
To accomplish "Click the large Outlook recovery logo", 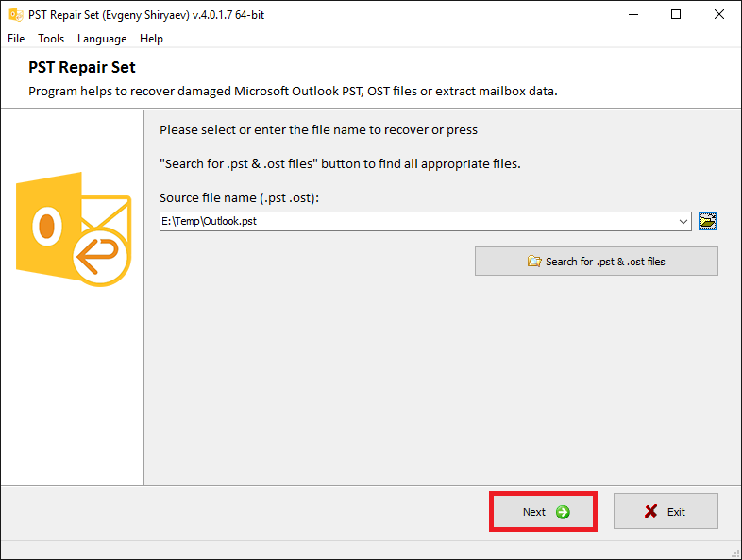I will click(x=74, y=229).
